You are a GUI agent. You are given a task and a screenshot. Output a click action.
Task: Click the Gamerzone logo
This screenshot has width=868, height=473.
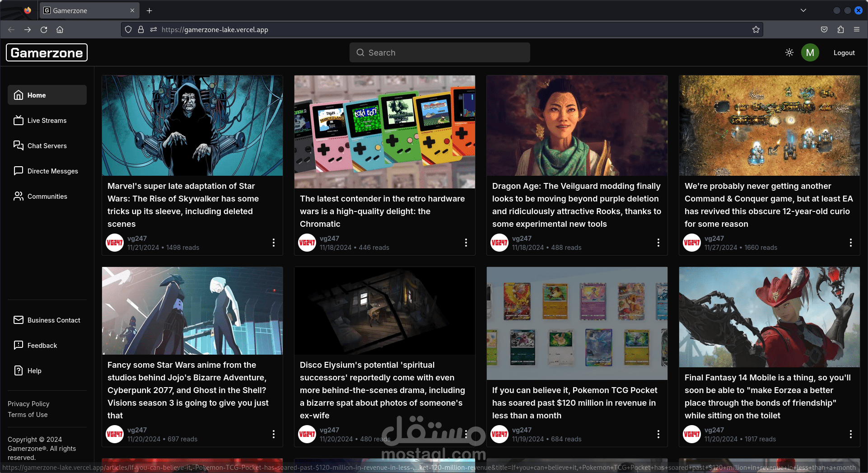coord(47,52)
